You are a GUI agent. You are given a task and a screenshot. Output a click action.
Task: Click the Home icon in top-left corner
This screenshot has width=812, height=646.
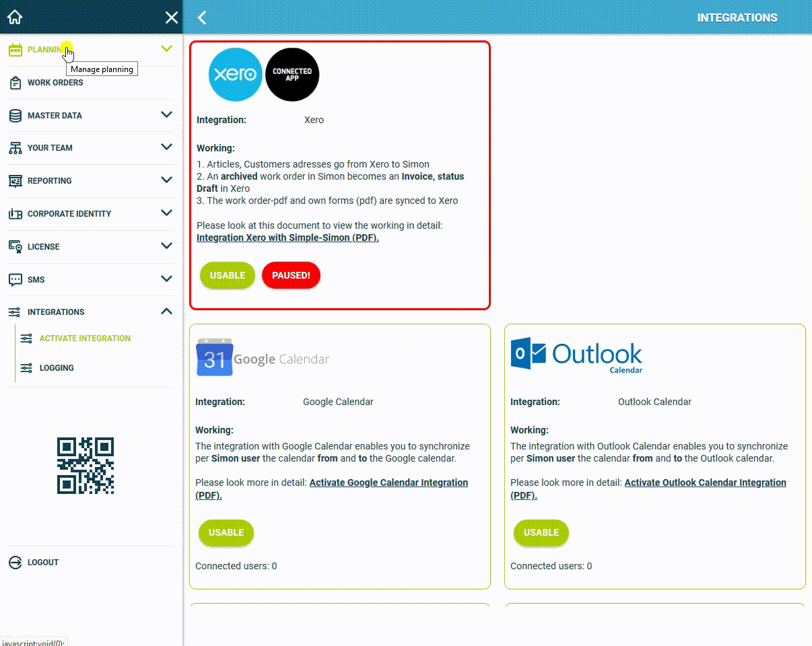point(15,17)
